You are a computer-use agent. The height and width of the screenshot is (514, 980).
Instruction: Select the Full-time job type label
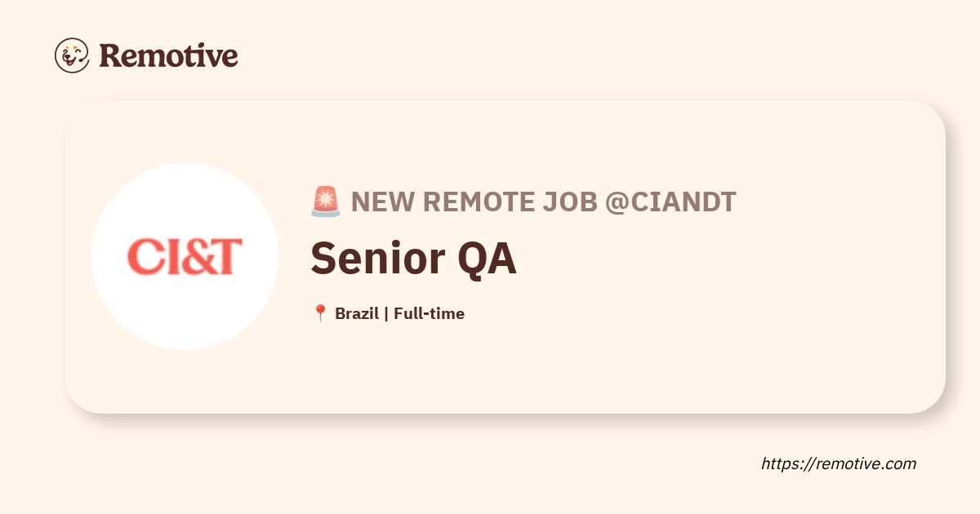pos(429,313)
